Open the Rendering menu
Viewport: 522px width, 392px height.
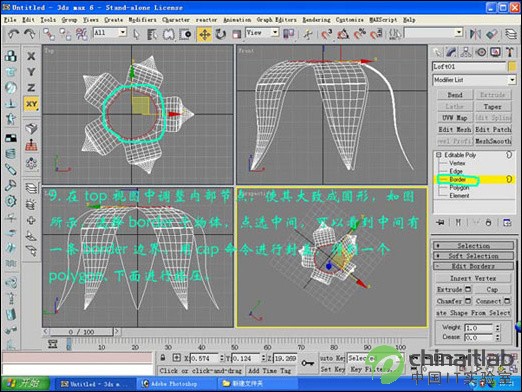click(x=316, y=20)
